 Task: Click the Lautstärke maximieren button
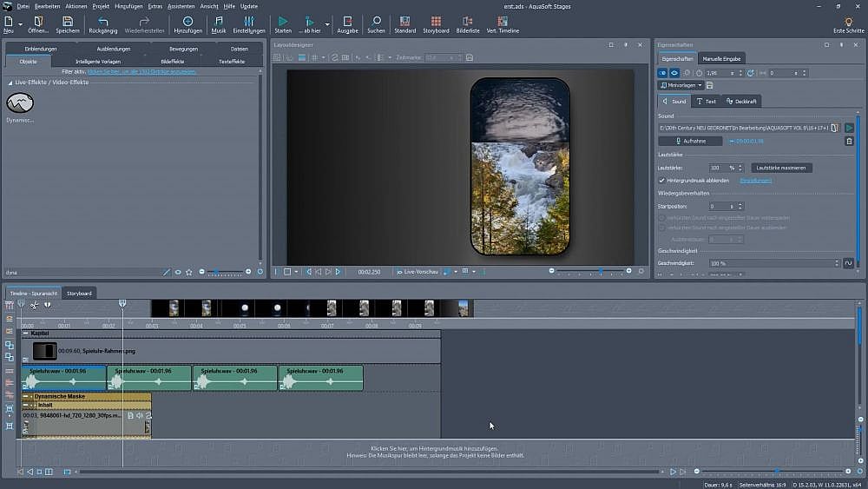pos(780,168)
